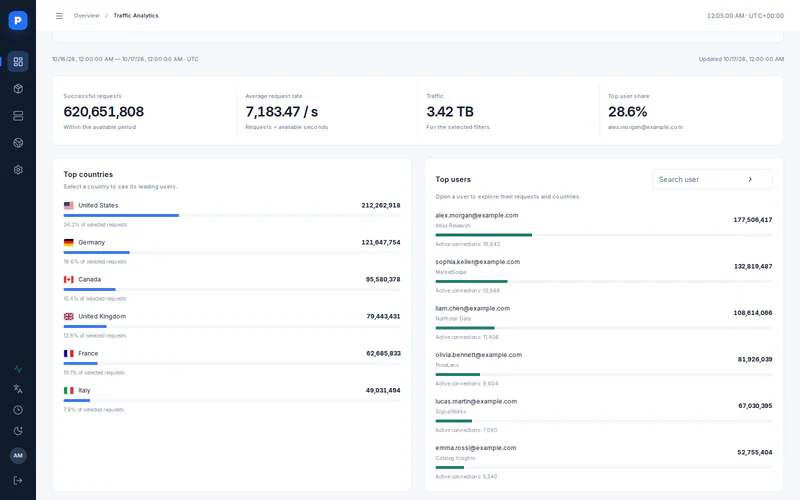Click the Italy flag icon
This screenshot has width=800, height=500.
(69, 391)
